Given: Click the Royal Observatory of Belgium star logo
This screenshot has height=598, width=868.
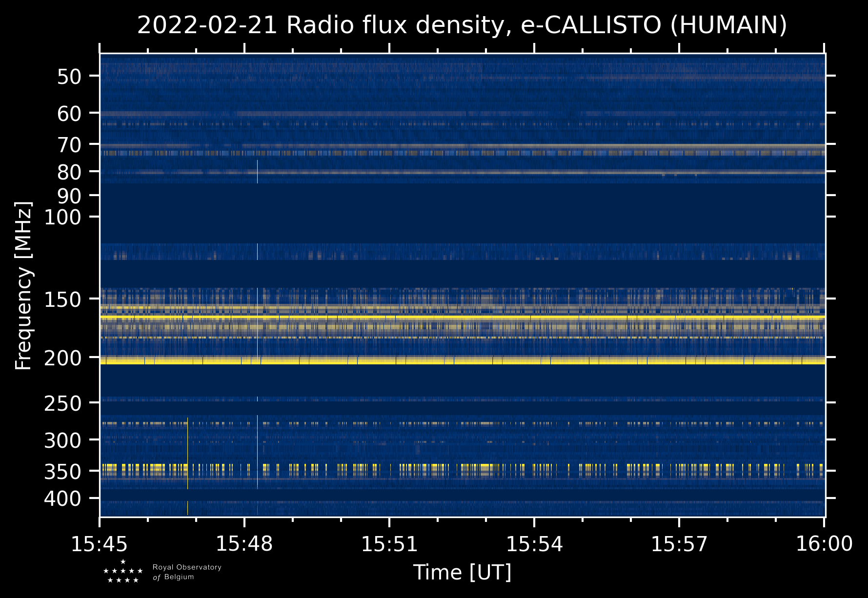Looking at the screenshot, I should [x=123, y=572].
